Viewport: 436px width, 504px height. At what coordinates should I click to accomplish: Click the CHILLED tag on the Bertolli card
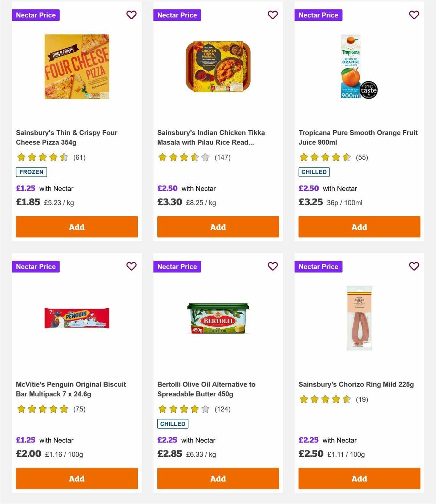click(173, 423)
